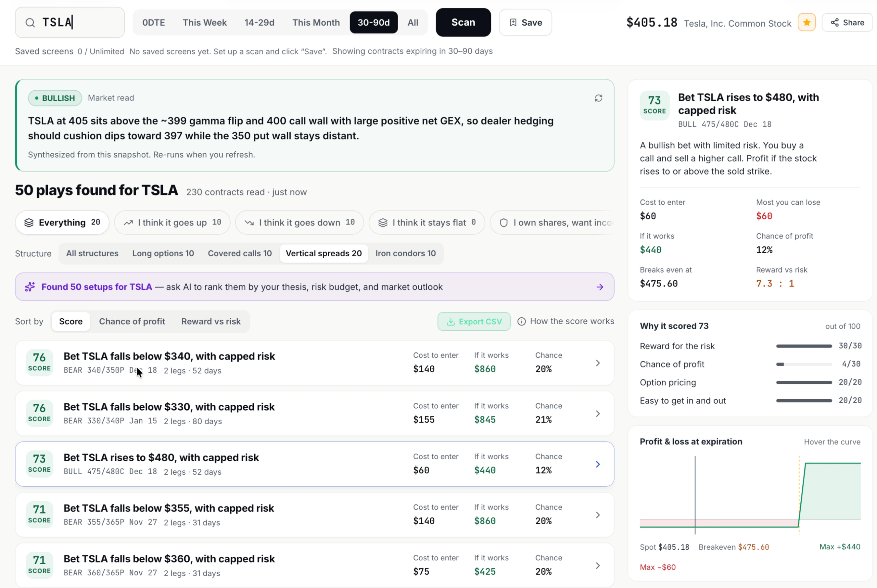
Task: Show All structures
Action: [92, 253]
